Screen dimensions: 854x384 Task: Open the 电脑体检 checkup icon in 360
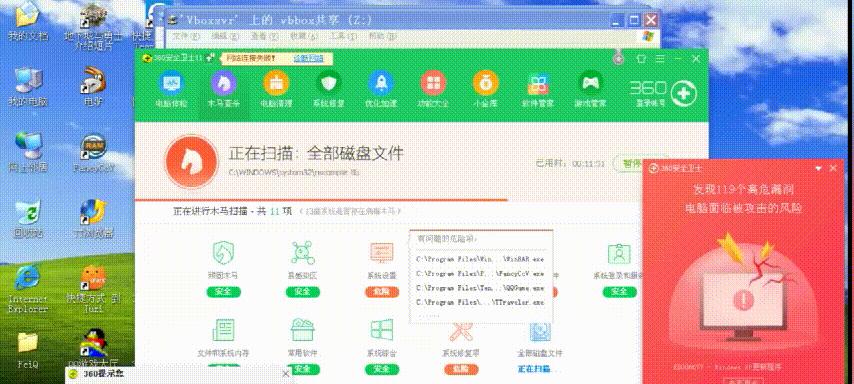click(x=171, y=83)
